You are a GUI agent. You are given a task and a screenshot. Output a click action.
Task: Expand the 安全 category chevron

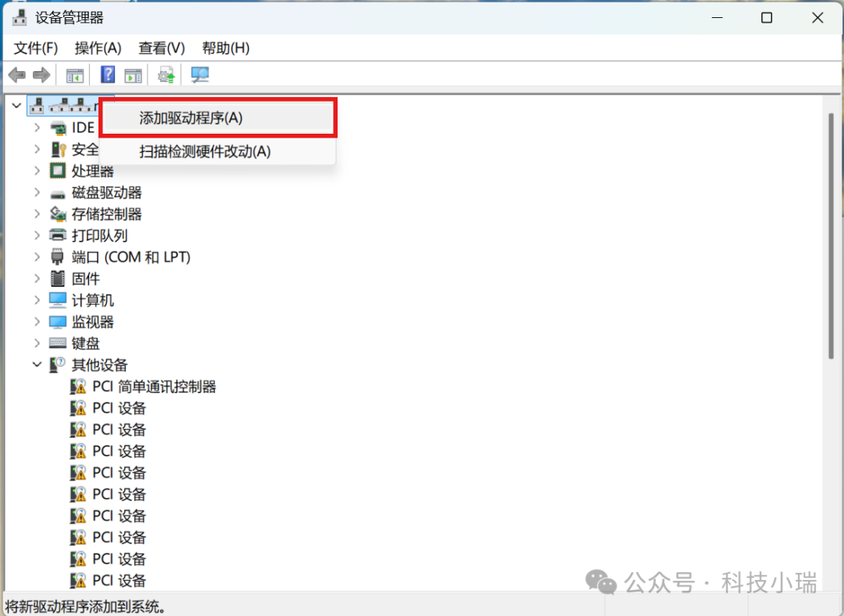tap(38, 149)
